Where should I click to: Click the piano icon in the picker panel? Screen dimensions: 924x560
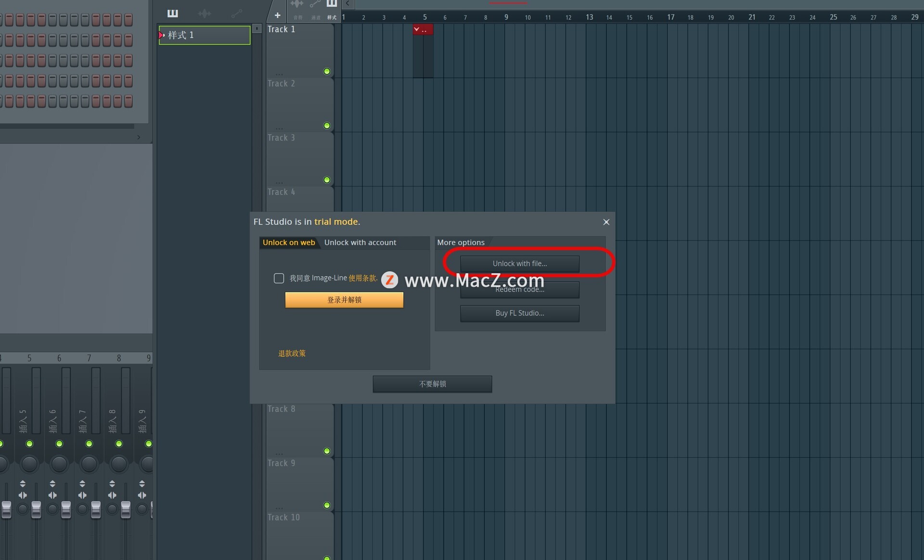pos(172,13)
